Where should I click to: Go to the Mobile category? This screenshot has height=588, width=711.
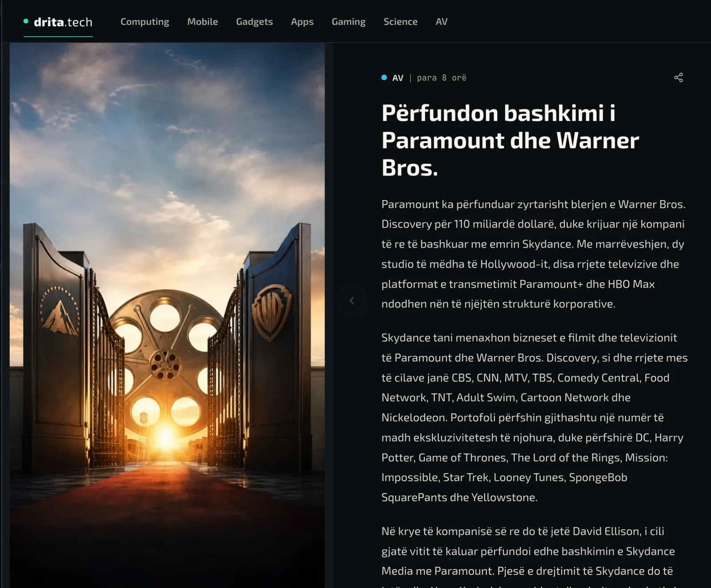(x=203, y=22)
